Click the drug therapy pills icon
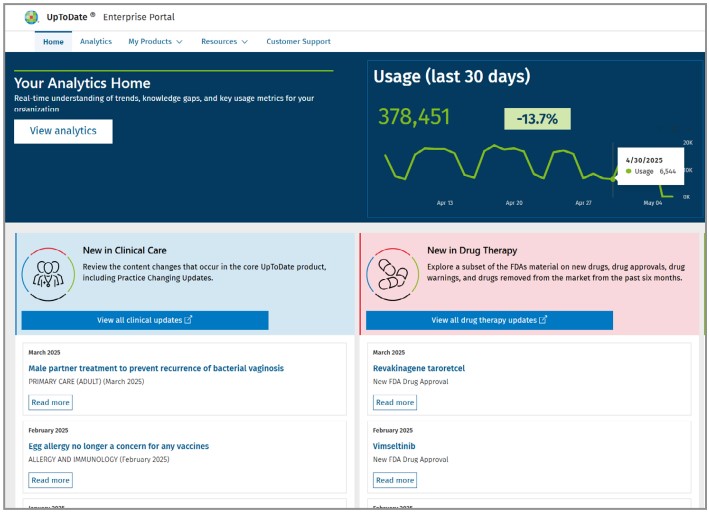The height and width of the screenshot is (512, 709). 392,274
